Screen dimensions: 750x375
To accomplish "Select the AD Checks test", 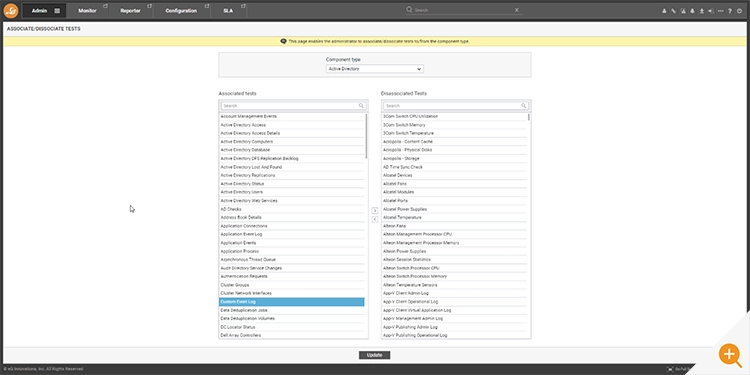I will click(292, 209).
